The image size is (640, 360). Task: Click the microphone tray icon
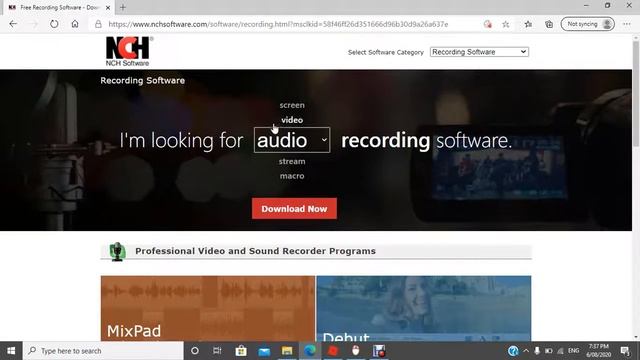point(537,351)
